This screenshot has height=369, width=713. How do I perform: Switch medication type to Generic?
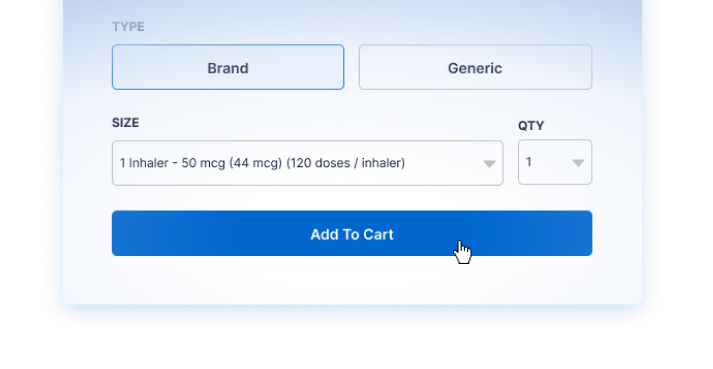(475, 67)
